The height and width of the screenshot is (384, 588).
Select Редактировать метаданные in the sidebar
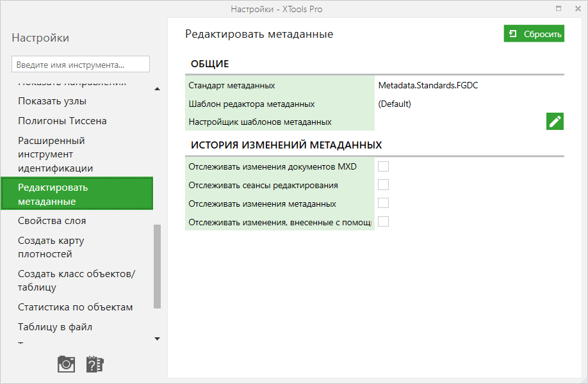77,194
